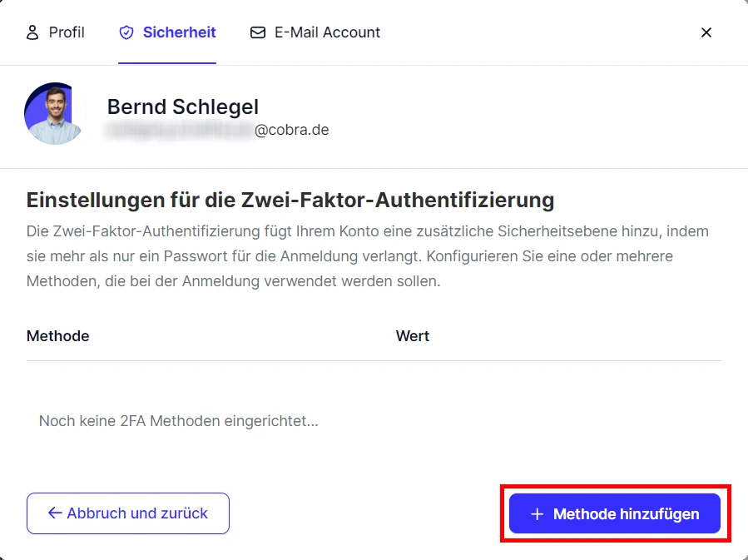The height and width of the screenshot is (560, 748).
Task: Click the Methode column header
Action: coord(57,336)
